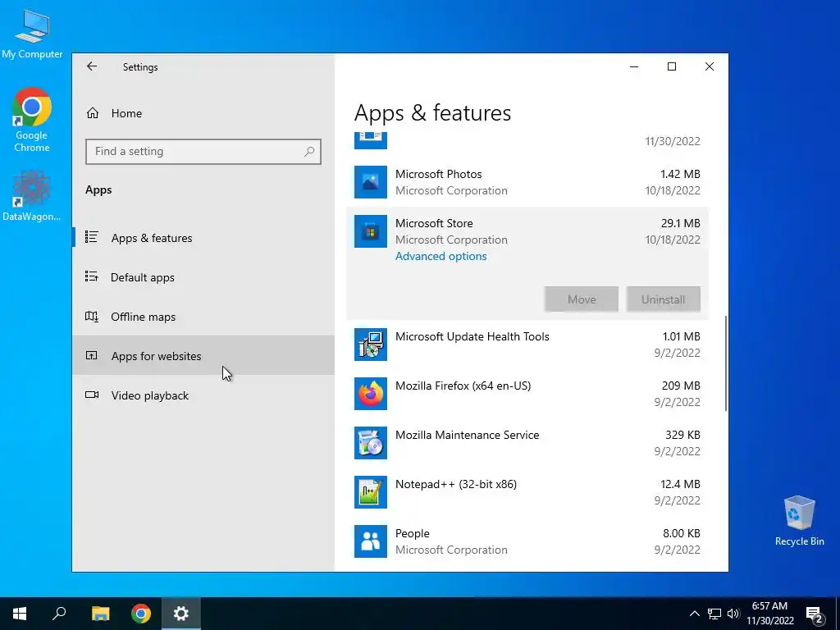The height and width of the screenshot is (630, 840).
Task: Click the People app icon
Action: pos(371,541)
